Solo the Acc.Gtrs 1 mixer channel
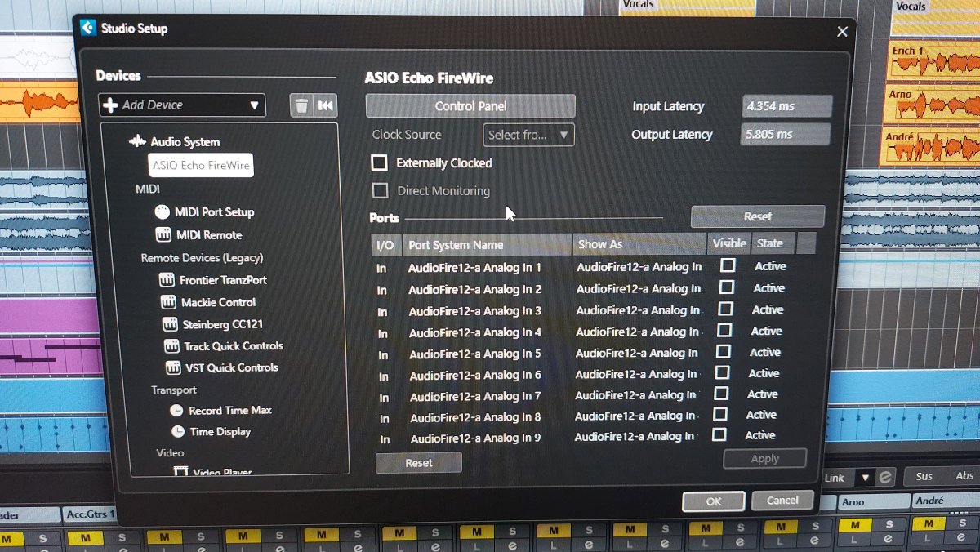Image resolution: width=980 pixels, height=552 pixels. (x=122, y=537)
